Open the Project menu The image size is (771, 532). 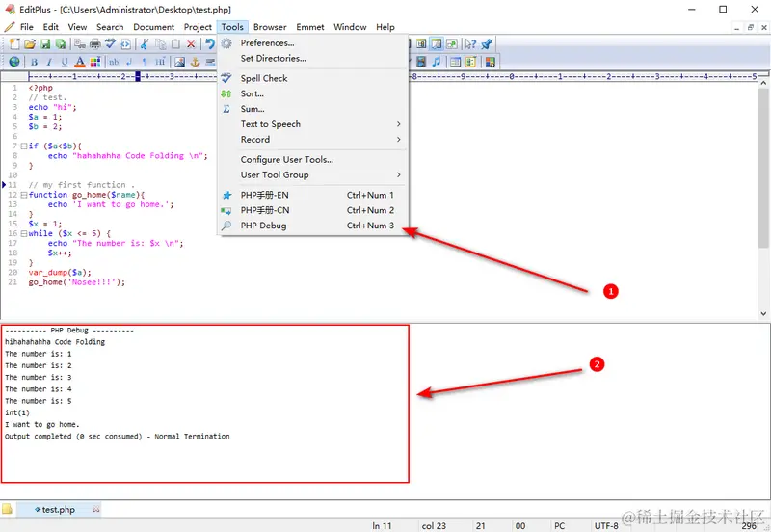198,27
